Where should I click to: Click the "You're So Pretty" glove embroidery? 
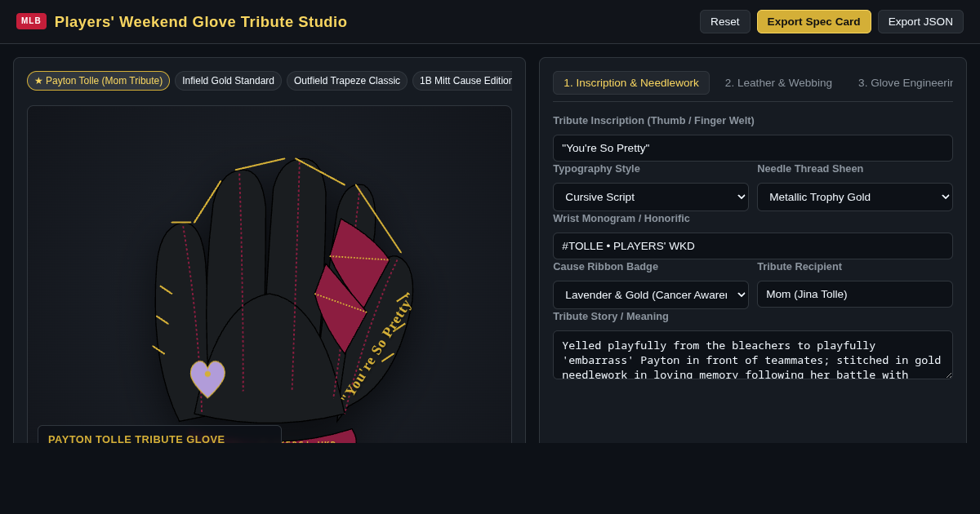click(377, 349)
